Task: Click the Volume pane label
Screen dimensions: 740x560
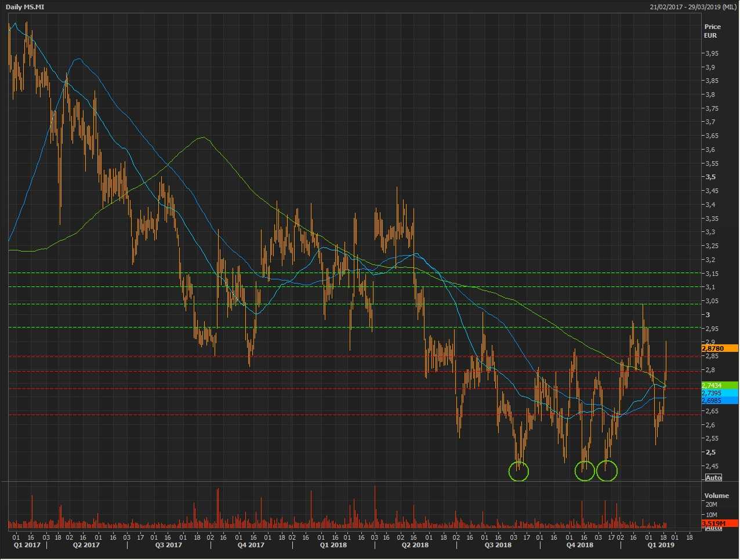Action: 716,496
